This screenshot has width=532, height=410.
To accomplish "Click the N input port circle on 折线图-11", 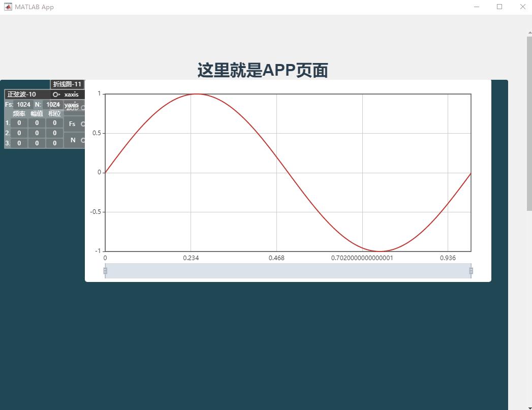I will pyautogui.click(x=83, y=140).
